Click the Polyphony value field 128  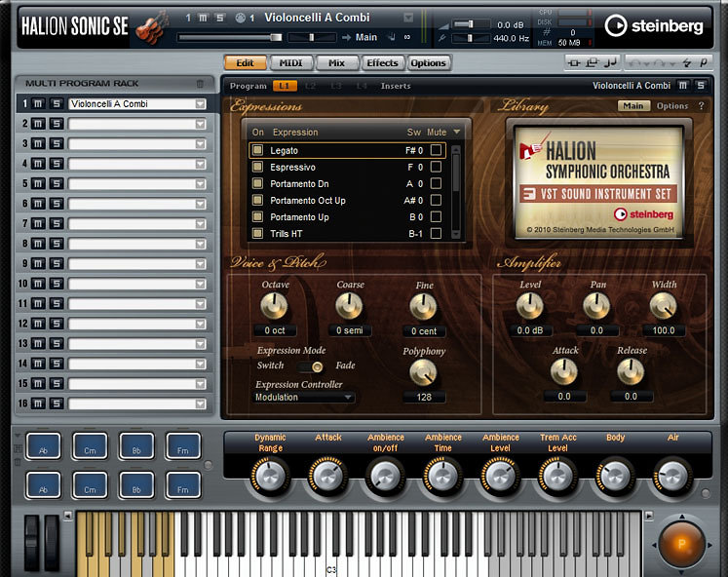[x=424, y=398]
